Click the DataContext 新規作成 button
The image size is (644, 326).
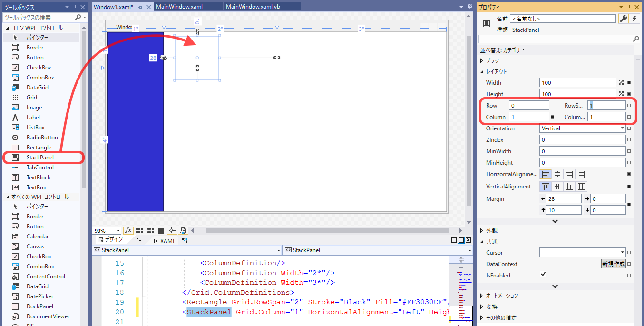pyautogui.click(x=613, y=264)
